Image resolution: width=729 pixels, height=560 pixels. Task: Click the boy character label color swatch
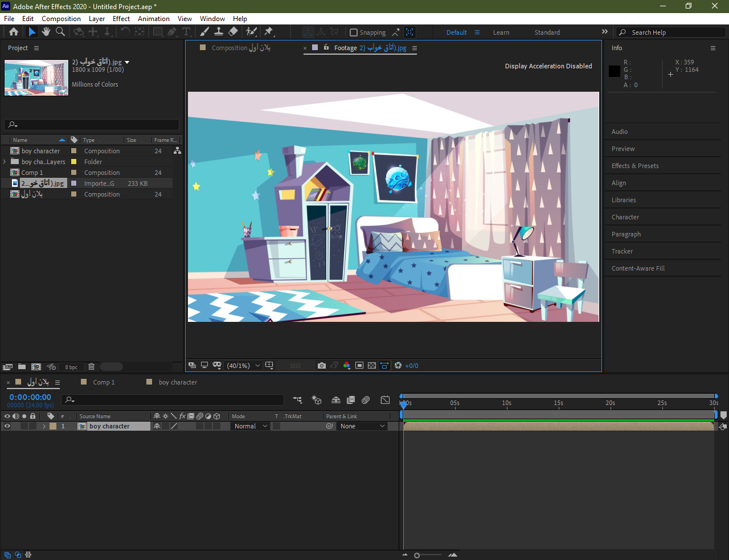pos(53,426)
